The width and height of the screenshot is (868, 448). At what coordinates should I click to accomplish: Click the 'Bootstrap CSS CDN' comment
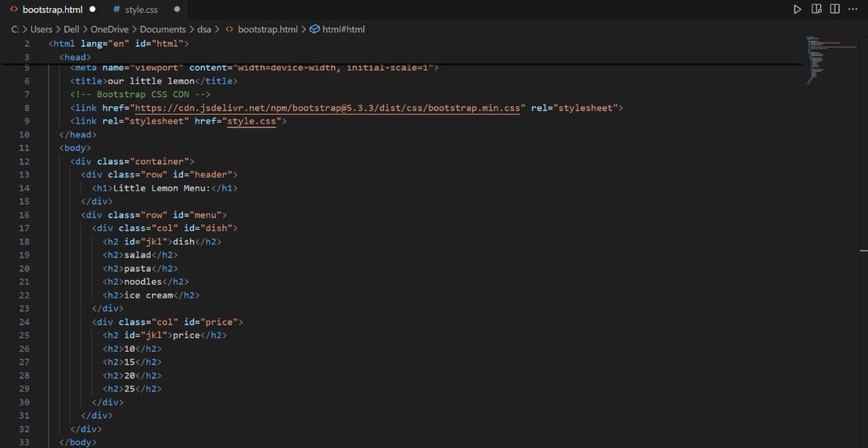[140, 95]
